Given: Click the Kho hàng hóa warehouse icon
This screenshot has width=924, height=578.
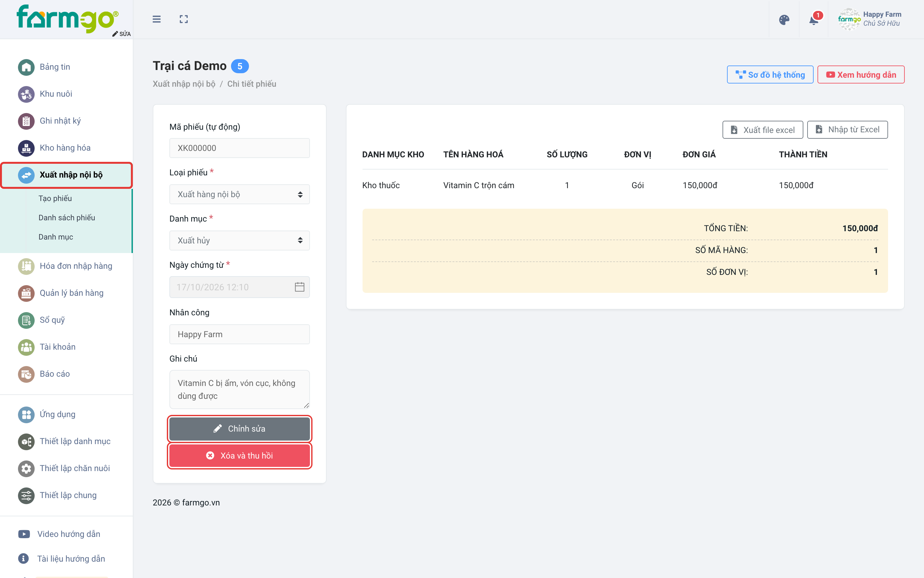Looking at the screenshot, I should (x=26, y=148).
